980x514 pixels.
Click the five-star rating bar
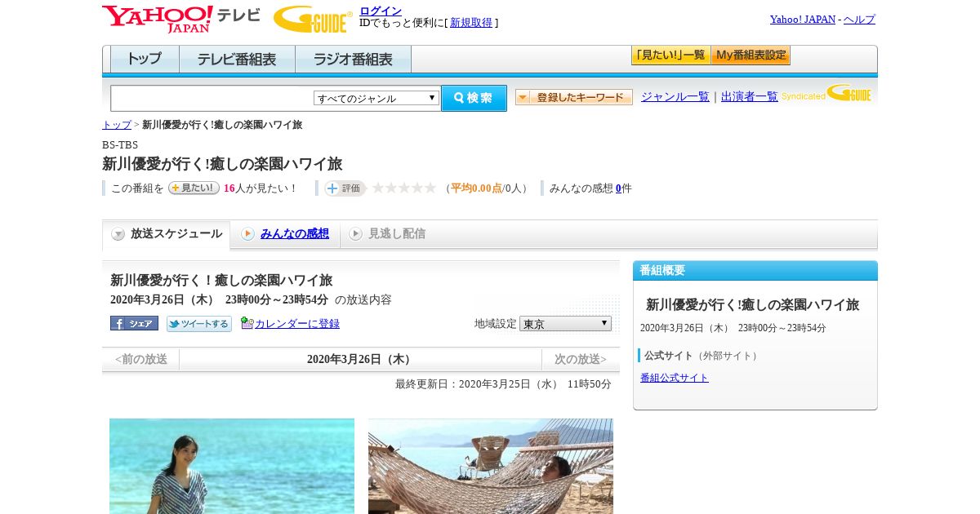[x=404, y=188]
